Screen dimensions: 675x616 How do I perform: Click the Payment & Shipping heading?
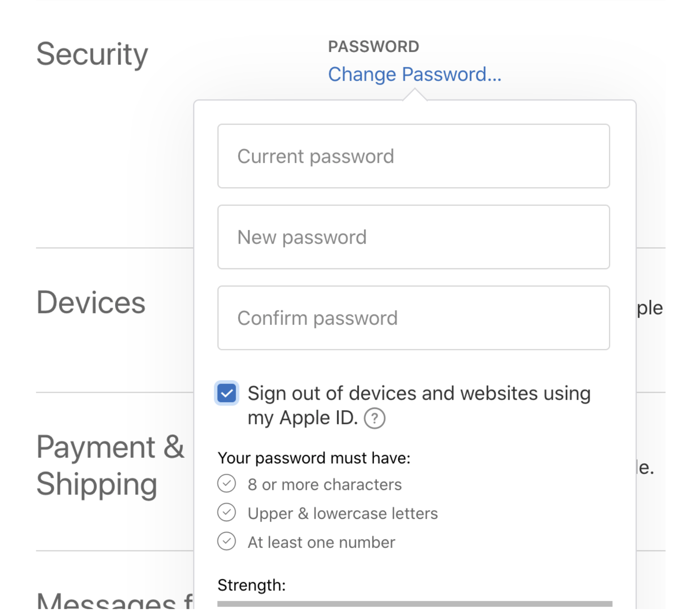point(110,465)
